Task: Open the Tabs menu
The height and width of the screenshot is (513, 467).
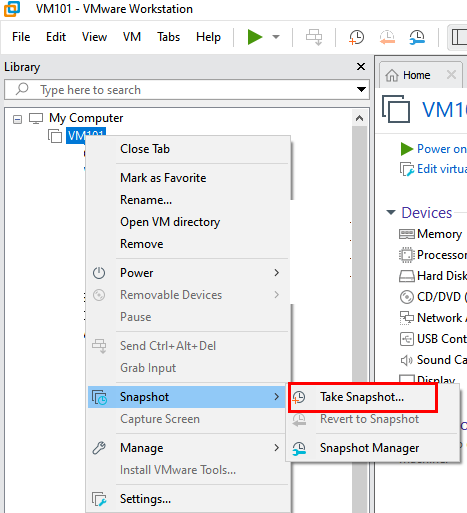Action: [x=168, y=37]
